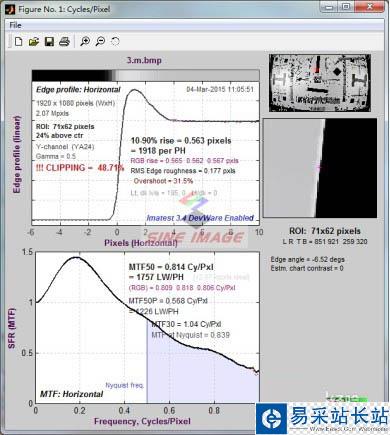Screen dimensions: 390x435
Task: Click the 'Frequency, Cycles/Pixel' axis label
Action: [142, 421]
